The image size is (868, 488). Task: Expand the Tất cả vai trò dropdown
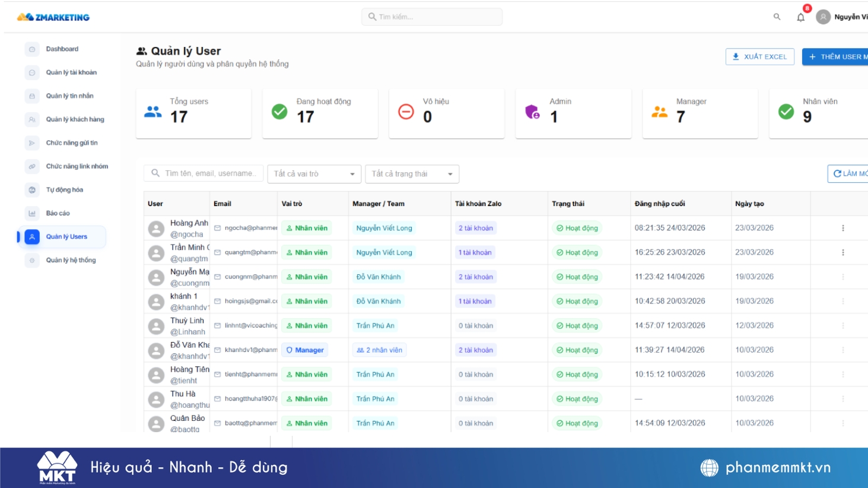(x=314, y=174)
